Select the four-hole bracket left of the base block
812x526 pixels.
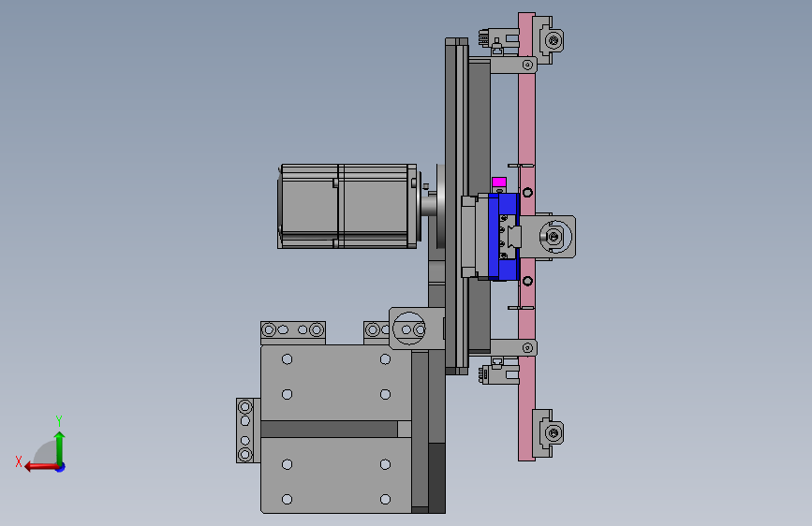(247, 431)
